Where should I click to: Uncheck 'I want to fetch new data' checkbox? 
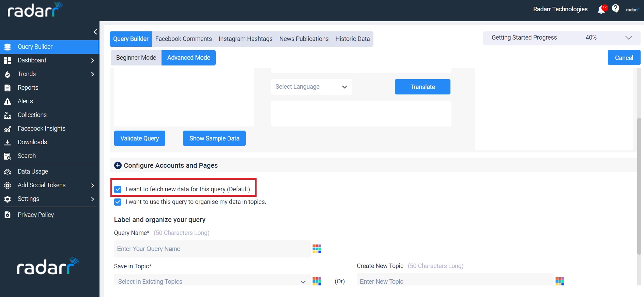coord(118,189)
